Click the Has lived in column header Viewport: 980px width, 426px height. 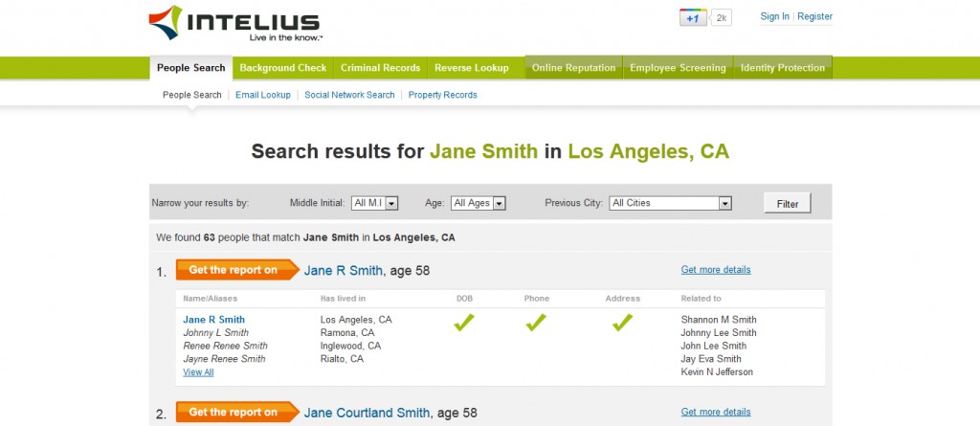pyautogui.click(x=344, y=299)
